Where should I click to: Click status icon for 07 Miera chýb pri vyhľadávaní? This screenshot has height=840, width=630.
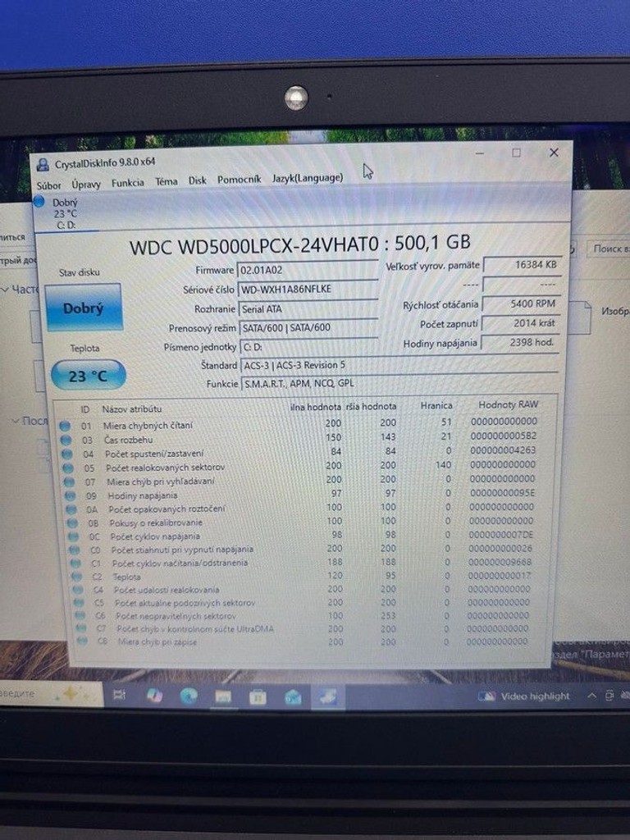(x=69, y=482)
